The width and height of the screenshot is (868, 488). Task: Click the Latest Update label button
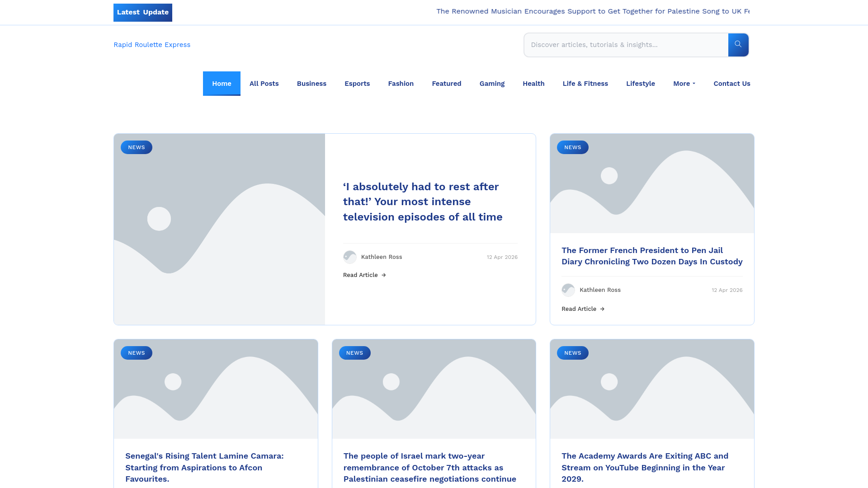click(142, 12)
